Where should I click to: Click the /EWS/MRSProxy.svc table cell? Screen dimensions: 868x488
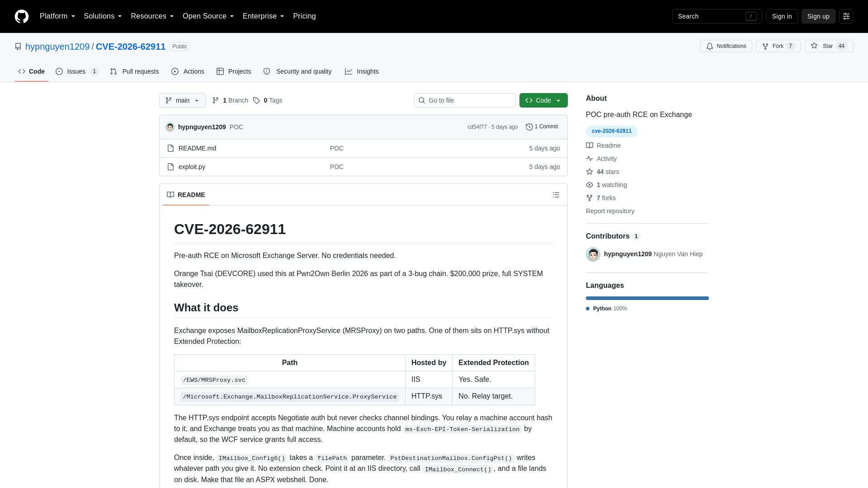[x=290, y=380]
